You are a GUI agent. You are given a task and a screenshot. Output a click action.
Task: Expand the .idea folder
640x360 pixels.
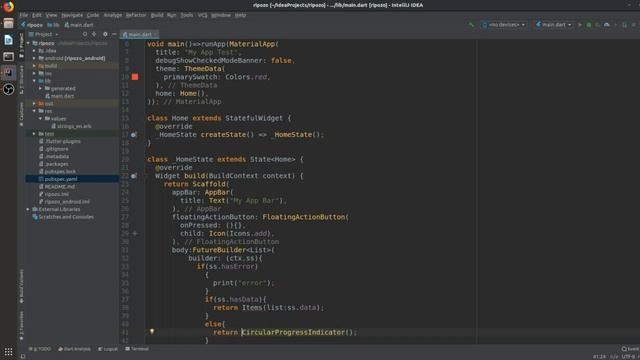click(34, 51)
